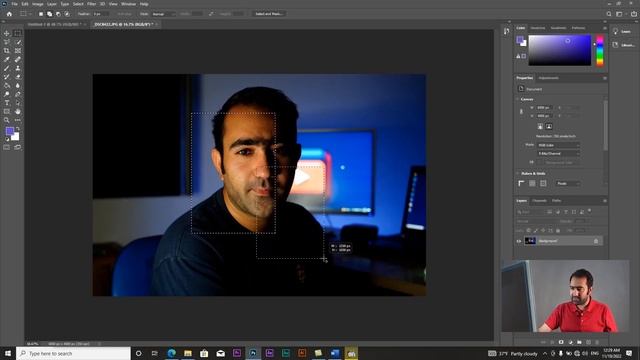Select the Brush tool
This screenshot has height=360, width=640.
[7, 68]
